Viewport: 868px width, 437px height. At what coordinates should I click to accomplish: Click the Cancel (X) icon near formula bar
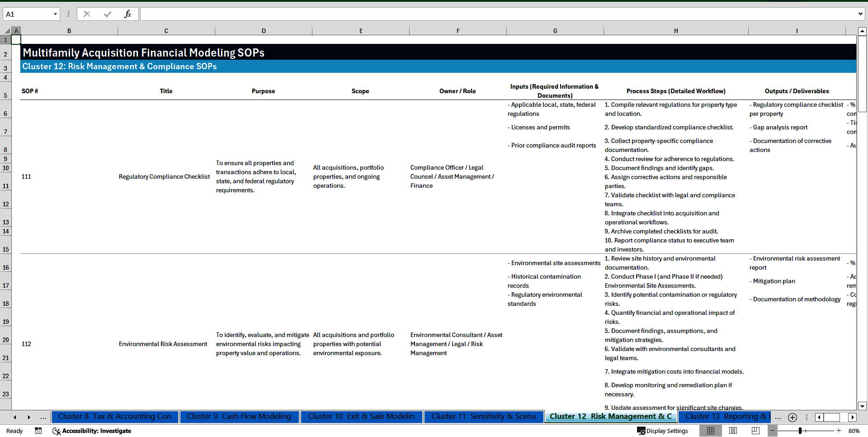point(87,14)
